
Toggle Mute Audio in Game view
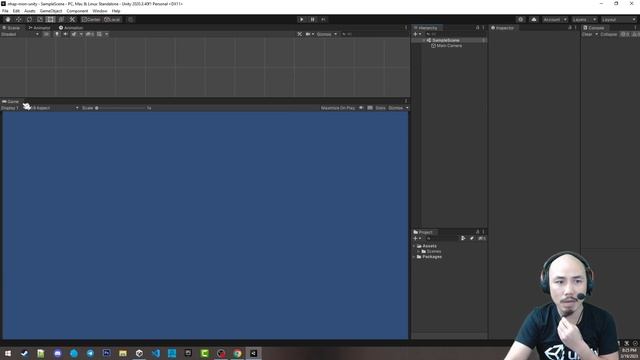361,108
